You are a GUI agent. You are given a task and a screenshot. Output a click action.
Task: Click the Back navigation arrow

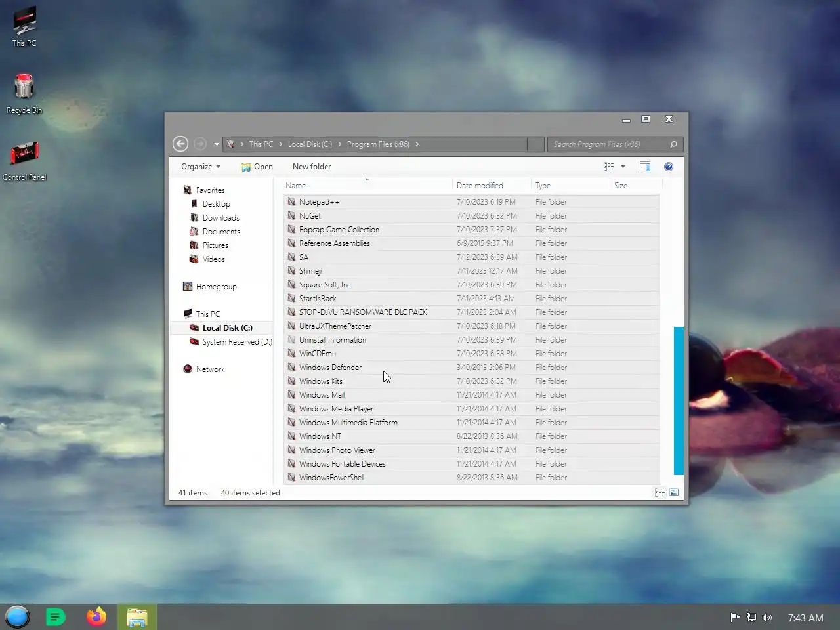click(180, 144)
